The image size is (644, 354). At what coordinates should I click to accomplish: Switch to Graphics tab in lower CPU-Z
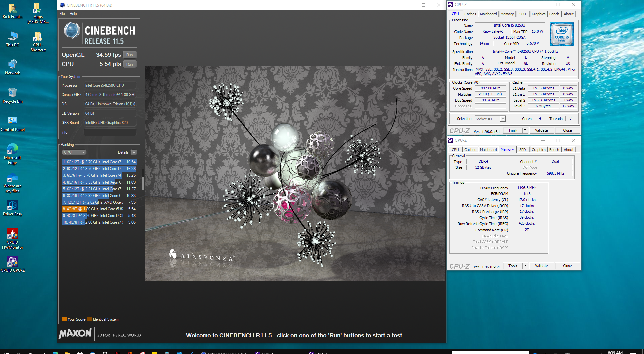tap(538, 150)
